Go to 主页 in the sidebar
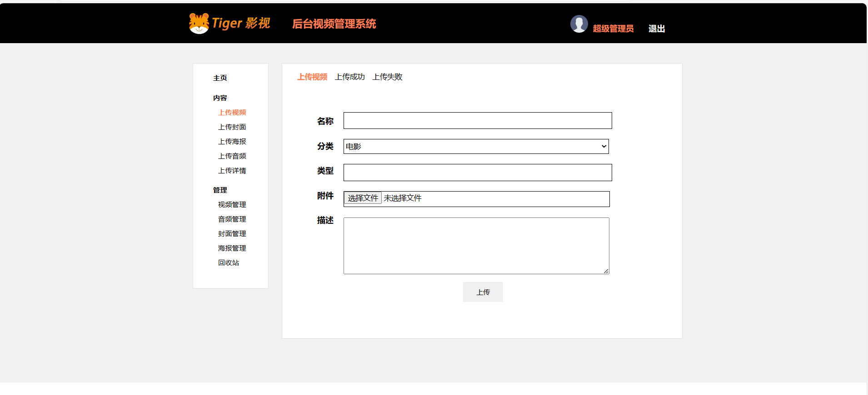The image size is (868, 395). tap(220, 78)
